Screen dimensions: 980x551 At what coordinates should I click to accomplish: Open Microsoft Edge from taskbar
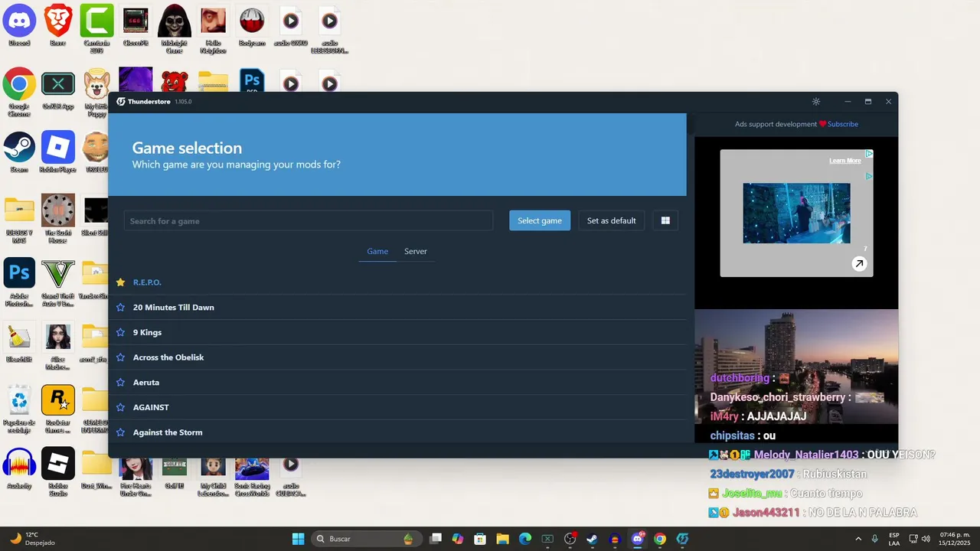[x=525, y=539]
